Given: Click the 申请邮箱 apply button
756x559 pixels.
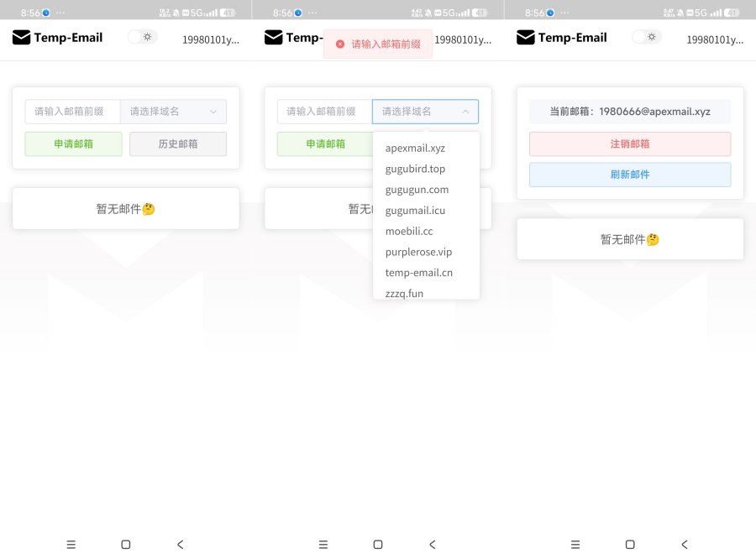Looking at the screenshot, I should (73, 144).
